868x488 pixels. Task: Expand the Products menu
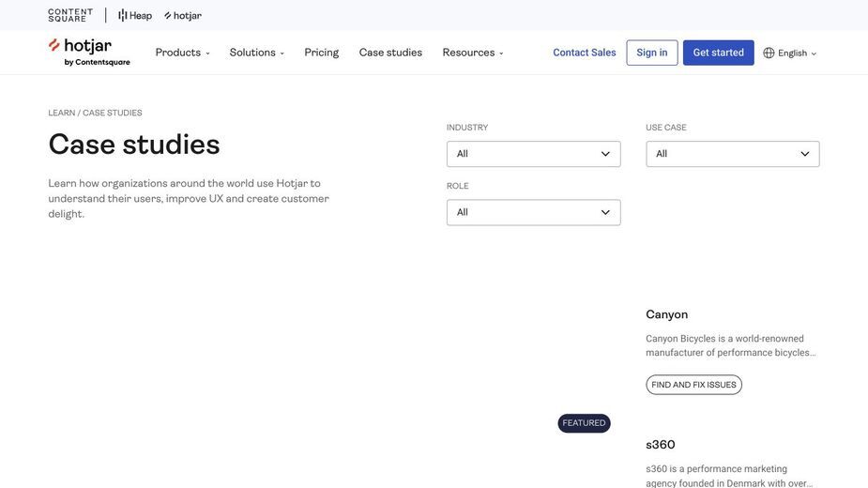(x=183, y=53)
